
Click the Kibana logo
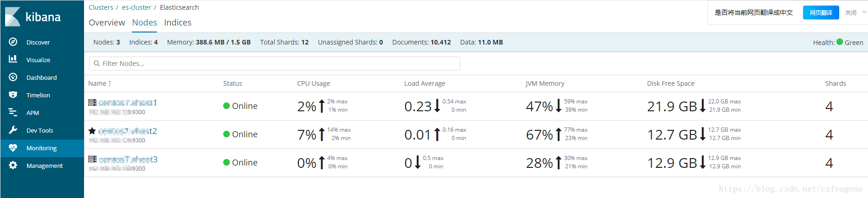point(33,17)
